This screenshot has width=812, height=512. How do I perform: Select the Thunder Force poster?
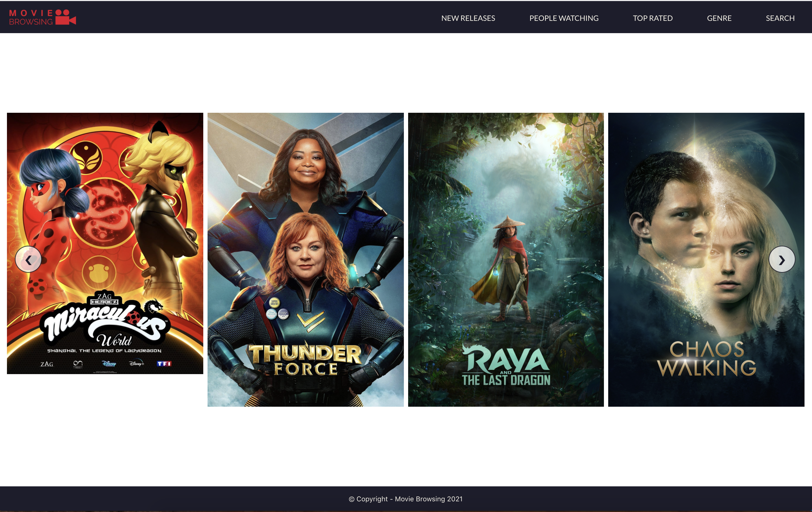305,259
